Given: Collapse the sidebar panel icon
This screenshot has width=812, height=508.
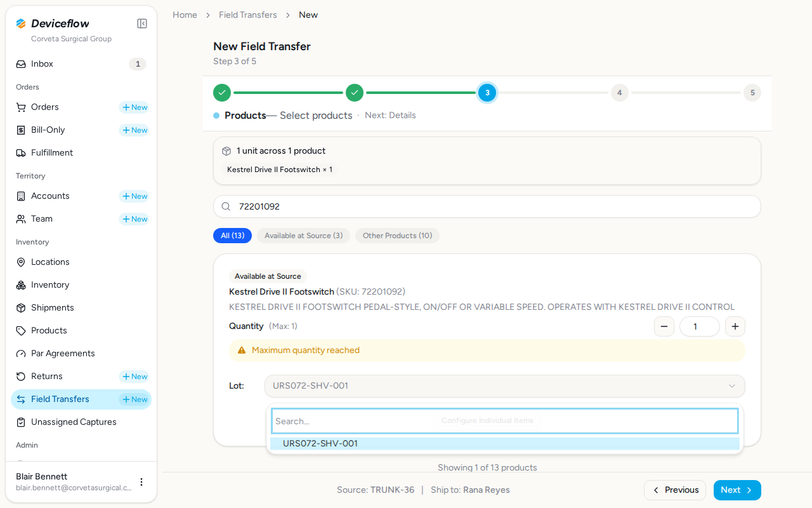Looking at the screenshot, I should click(142, 23).
